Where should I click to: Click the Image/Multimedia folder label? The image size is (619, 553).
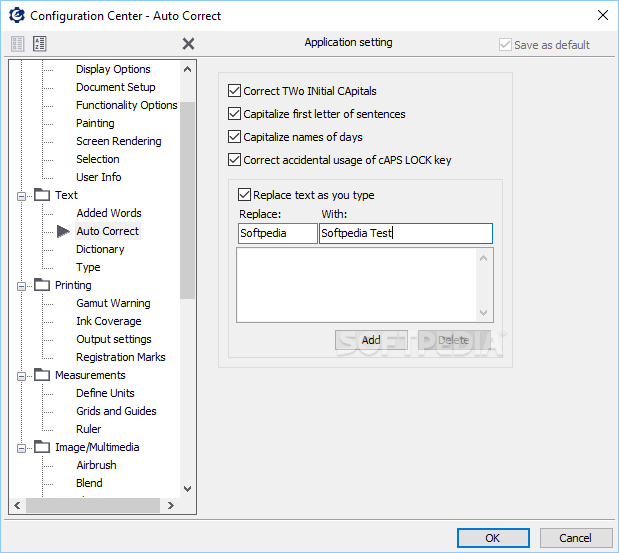[97, 447]
